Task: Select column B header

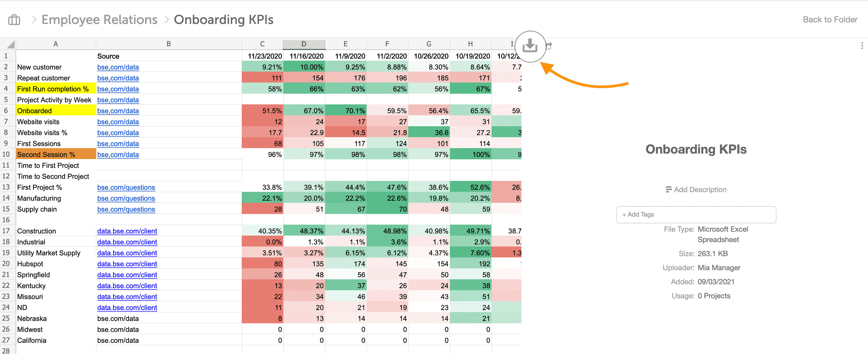Action: [169, 44]
